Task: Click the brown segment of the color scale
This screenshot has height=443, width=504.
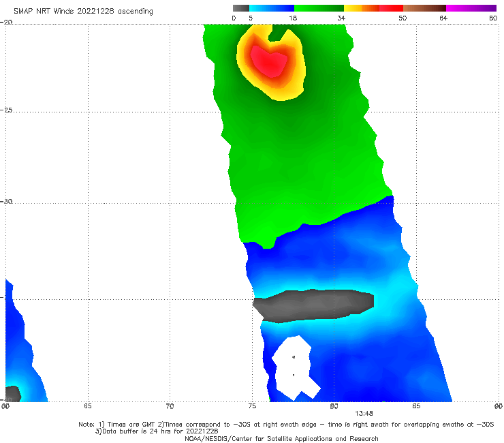Action: (x=424, y=8)
